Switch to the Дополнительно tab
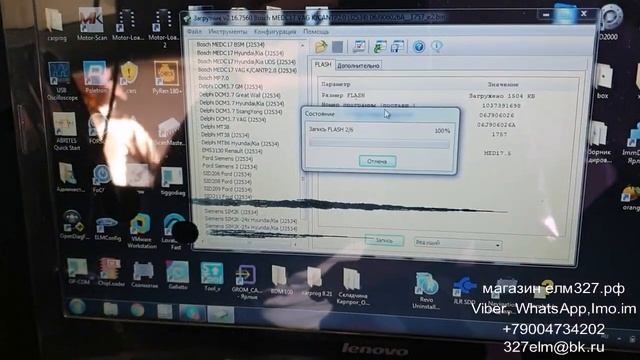This screenshot has width=640, height=360. [x=358, y=66]
